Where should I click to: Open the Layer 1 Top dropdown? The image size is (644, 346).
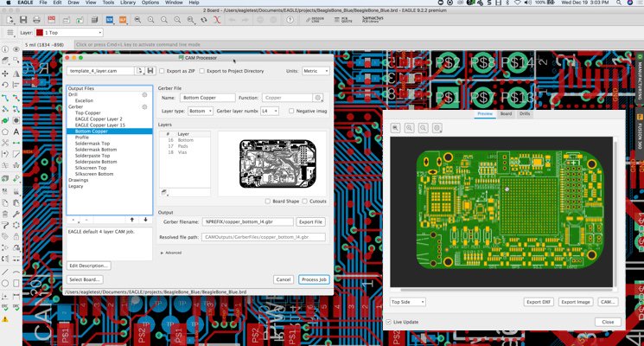tap(69, 33)
